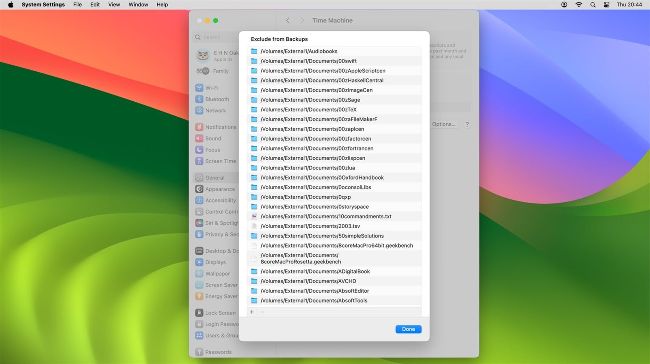650x364 pixels.
Task: Click the Search field in the sidebar
Action: click(x=216, y=37)
